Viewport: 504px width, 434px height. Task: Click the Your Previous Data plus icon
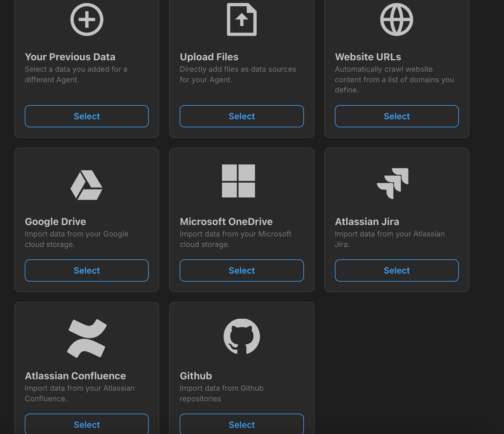click(x=87, y=19)
